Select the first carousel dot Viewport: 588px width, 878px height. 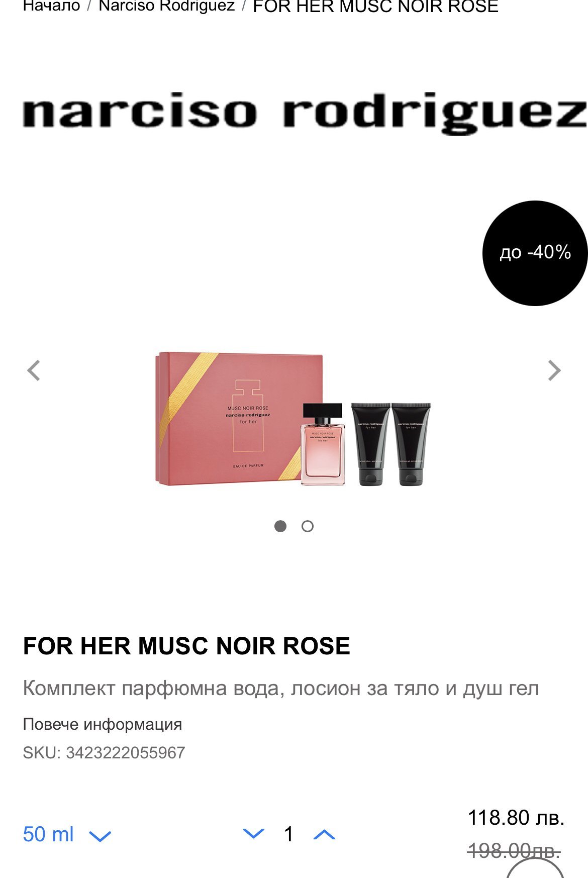point(280,526)
